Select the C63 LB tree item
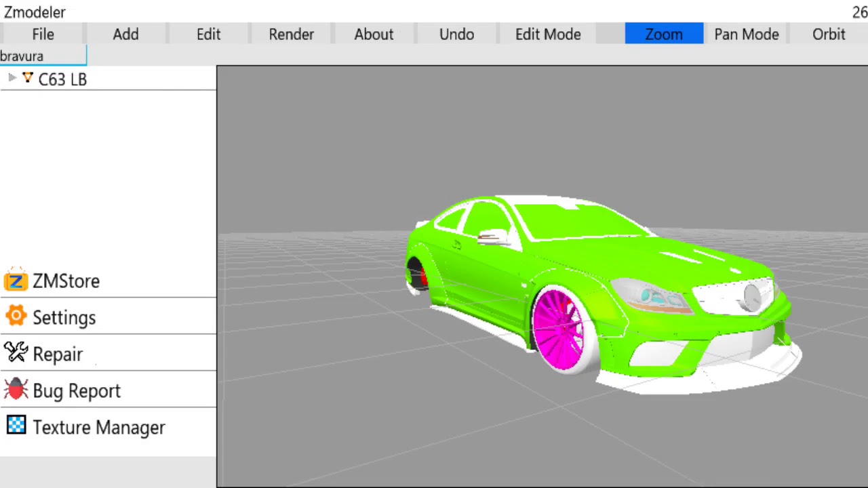This screenshot has width=868, height=488. pos(62,79)
